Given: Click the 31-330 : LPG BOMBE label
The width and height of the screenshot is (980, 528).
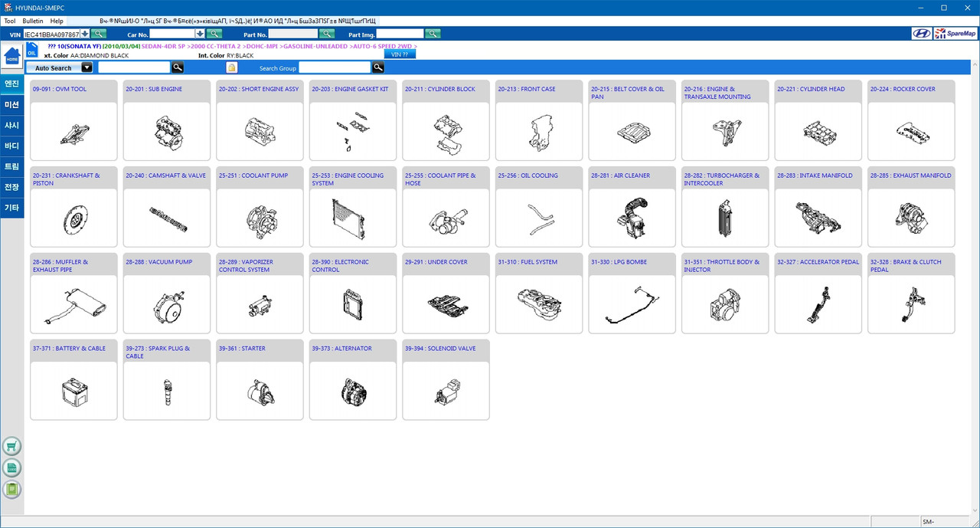Looking at the screenshot, I should [619, 262].
